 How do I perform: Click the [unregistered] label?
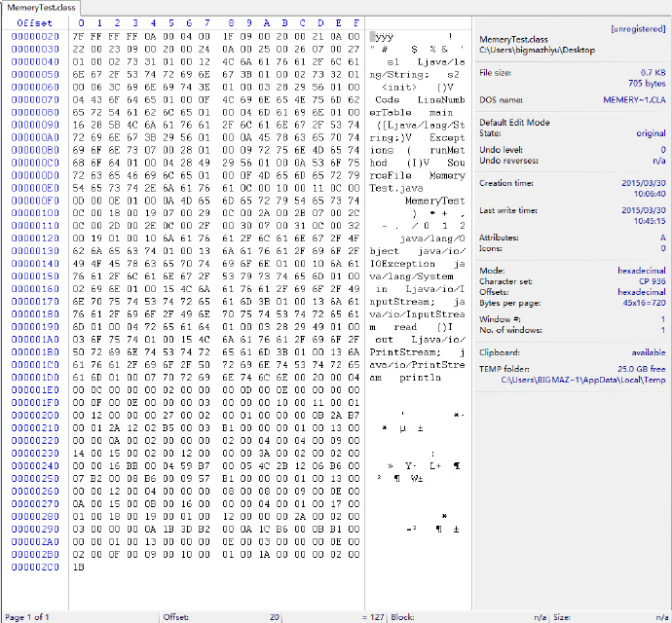coord(638,28)
